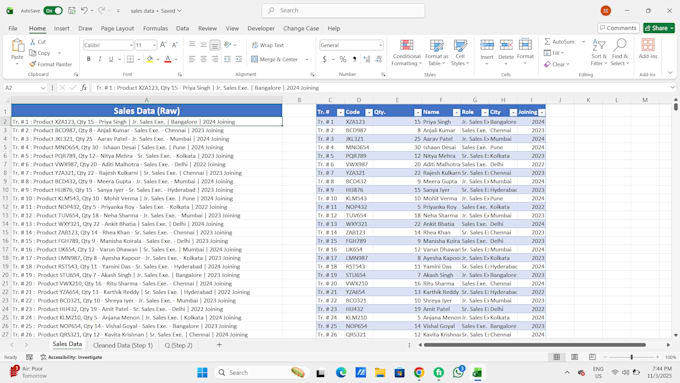Open Sort & Filter menu
This screenshot has width=680, height=383.
click(x=599, y=52)
